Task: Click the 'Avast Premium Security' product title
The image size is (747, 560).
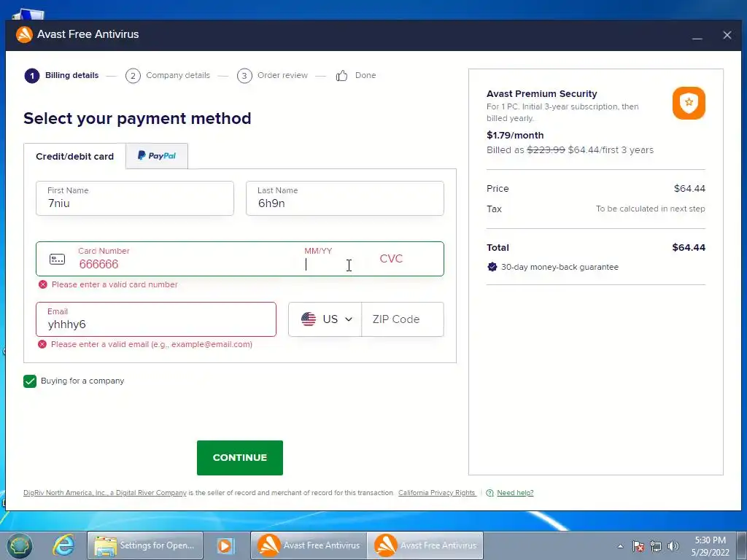Action: pyautogui.click(x=542, y=94)
